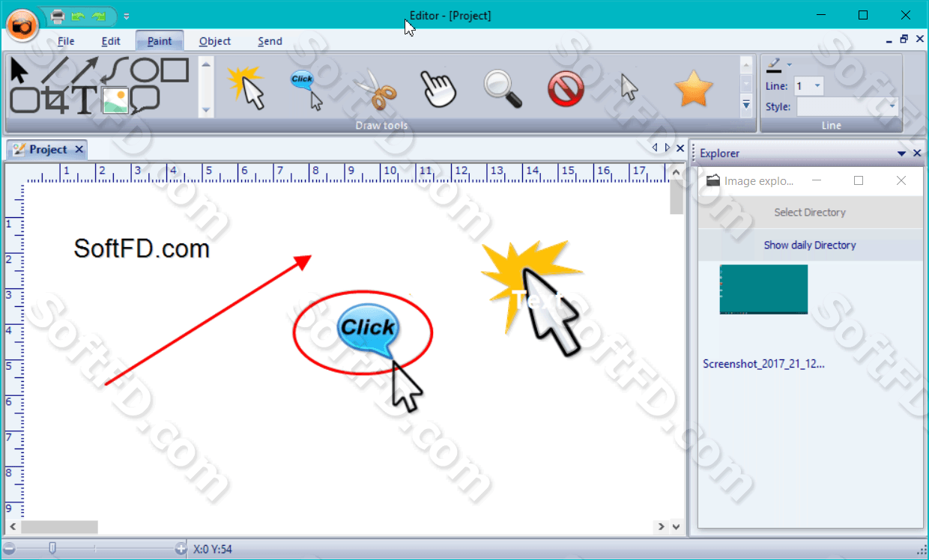Select the Speech bubble draw tool
The height and width of the screenshot is (560, 929).
[145, 100]
